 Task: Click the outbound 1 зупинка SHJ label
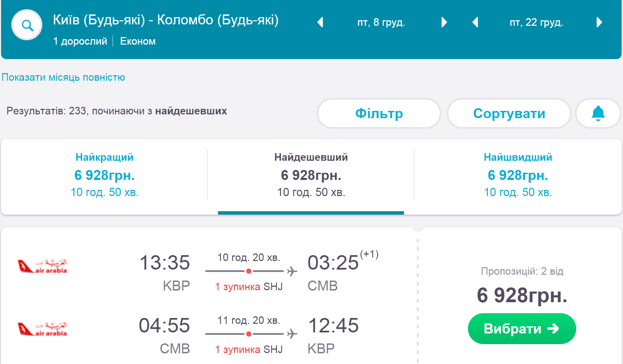point(249,287)
